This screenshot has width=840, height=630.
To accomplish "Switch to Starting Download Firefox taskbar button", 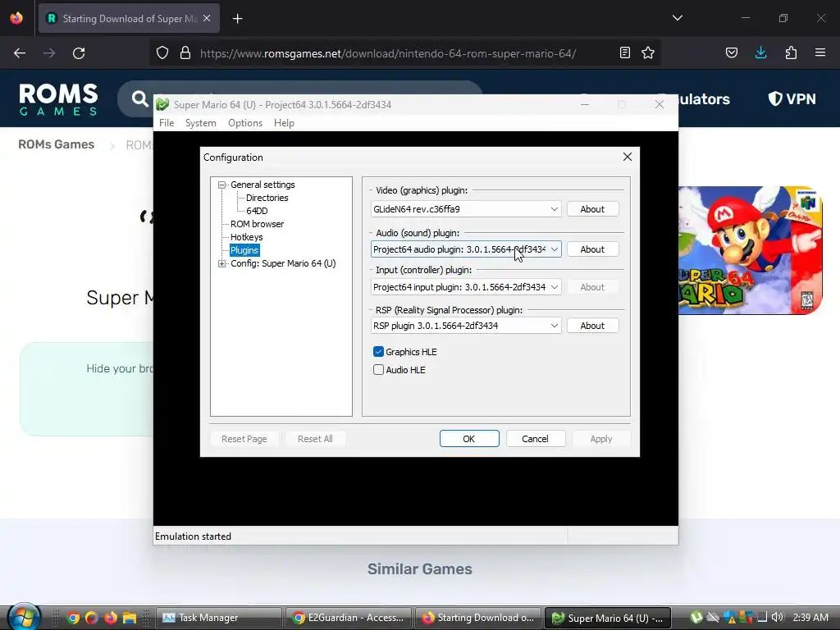I will tap(478, 618).
